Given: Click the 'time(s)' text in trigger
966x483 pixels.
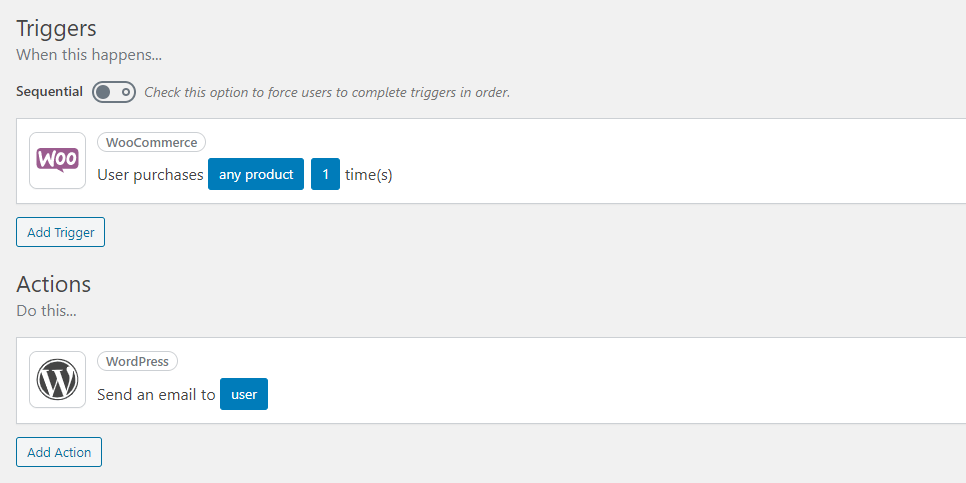Looking at the screenshot, I should (368, 175).
